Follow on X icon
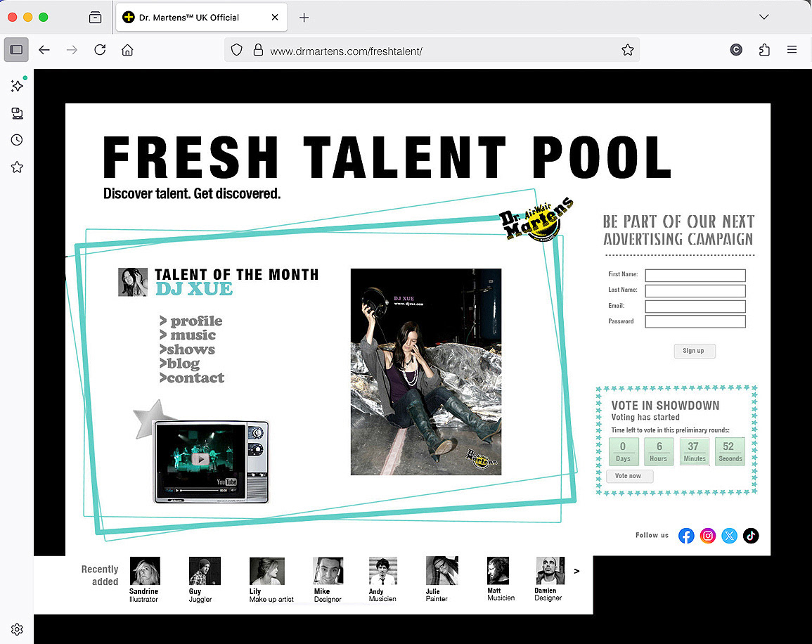 [x=729, y=536]
